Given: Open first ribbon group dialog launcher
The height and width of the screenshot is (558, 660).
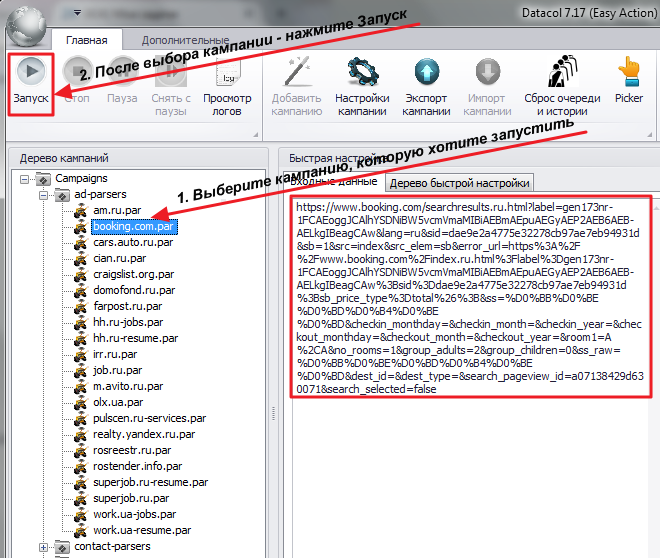Looking at the screenshot, I should (x=255, y=135).
